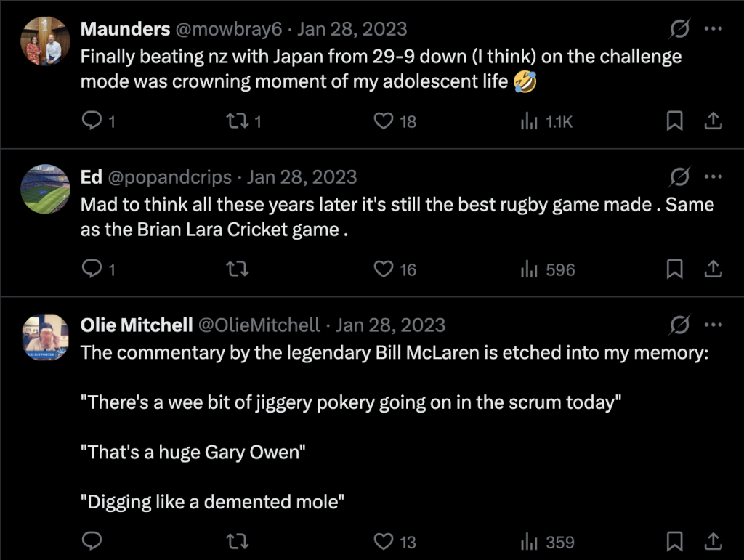Open Olie Mitchell's profile name link
This screenshot has width=744, height=560.
click(137, 325)
